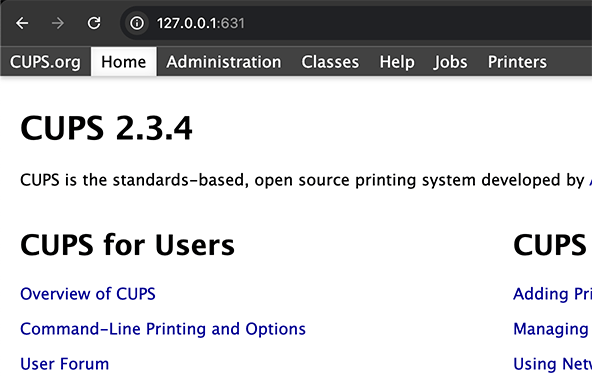Open the partly visible Managing link
This screenshot has height=379, width=592.
coord(552,329)
